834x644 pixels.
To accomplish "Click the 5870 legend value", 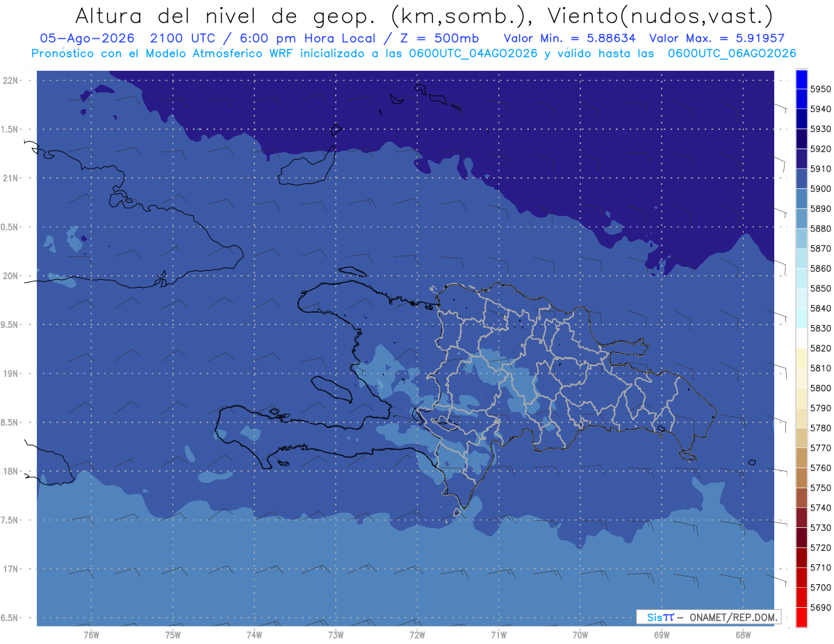I will pos(821,249).
